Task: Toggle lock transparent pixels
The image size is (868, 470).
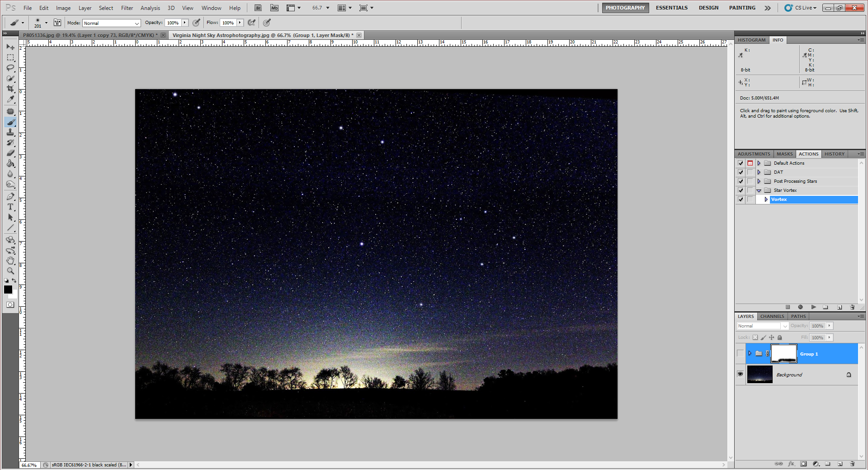Action: [755, 337]
